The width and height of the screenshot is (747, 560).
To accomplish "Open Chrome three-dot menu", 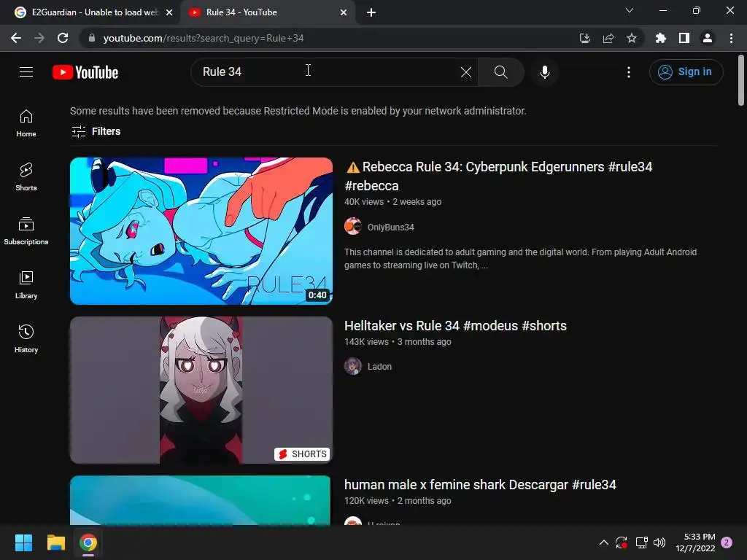I will click(731, 38).
